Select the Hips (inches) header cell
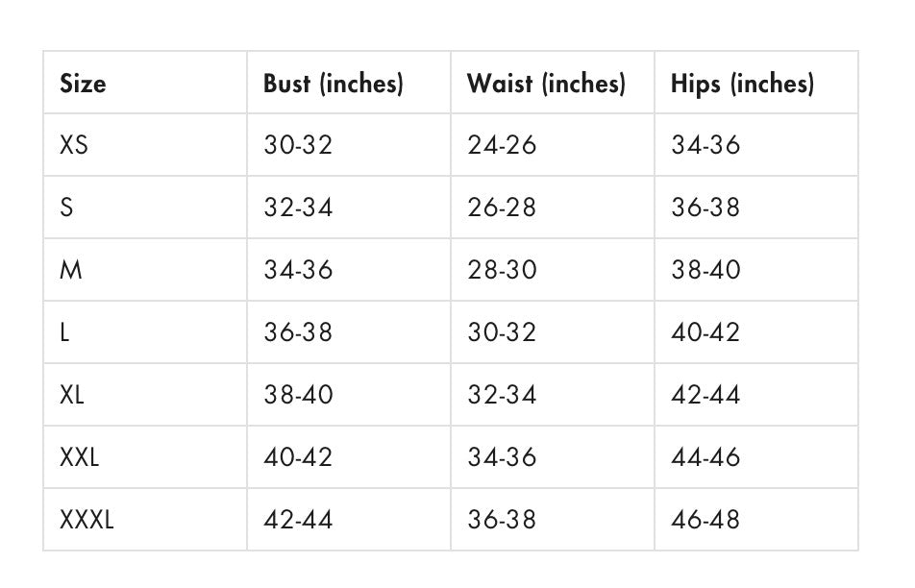The height and width of the screenshot is (588, 915). (x=742, y=84)
